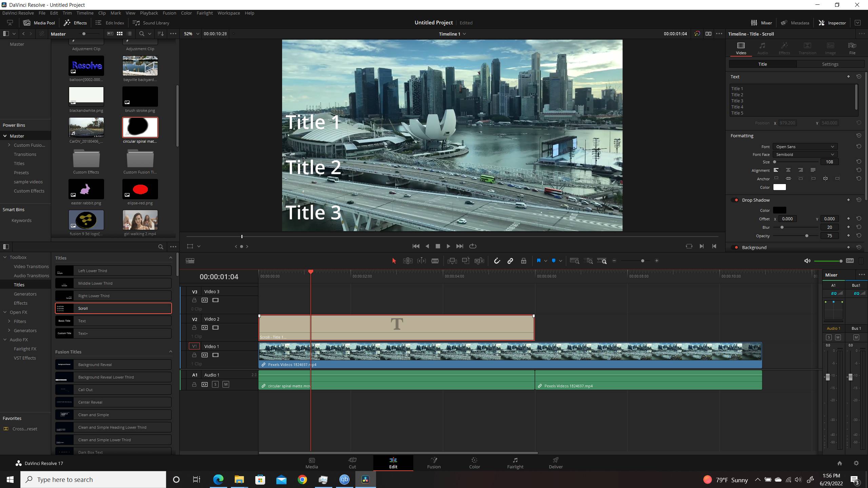
Task: Open project settings gear icon
Action: [856, 463]
